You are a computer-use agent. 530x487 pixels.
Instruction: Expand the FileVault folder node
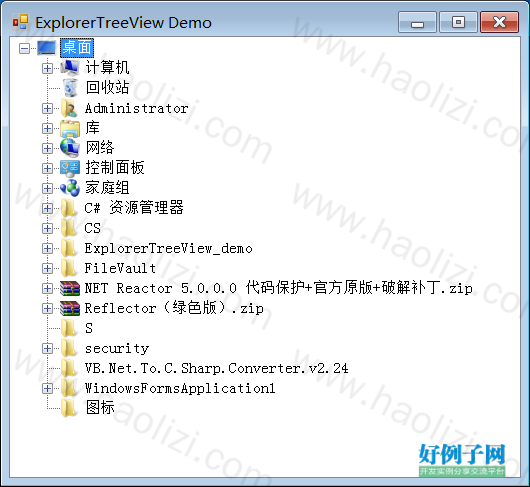point(47,268)
